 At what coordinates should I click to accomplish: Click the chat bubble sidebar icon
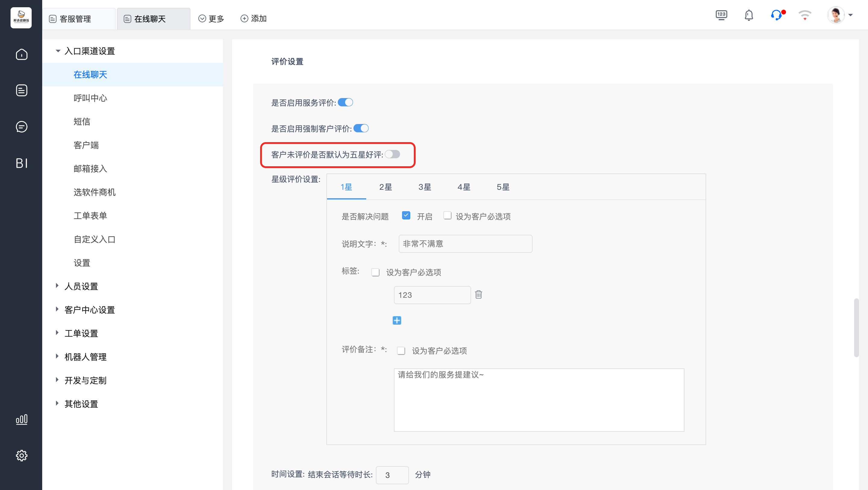coord(22,127)
